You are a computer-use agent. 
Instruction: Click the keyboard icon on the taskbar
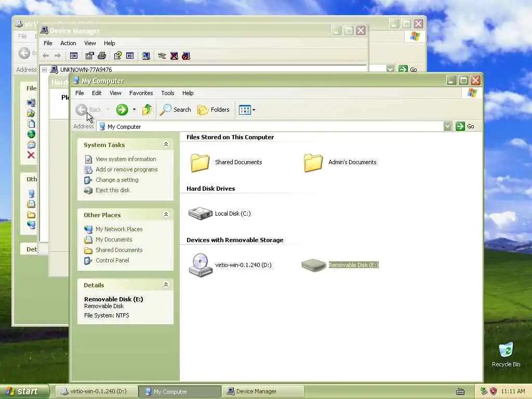coord(460,392)
